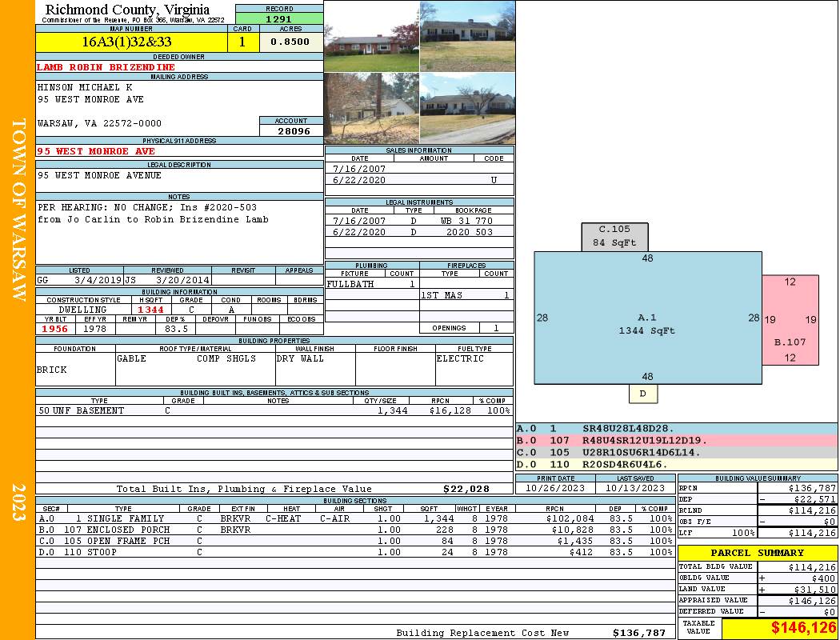840x640 pixels.
Task: Select the yellow map number 16A3(1)32&33
Action: click(127, 42)
